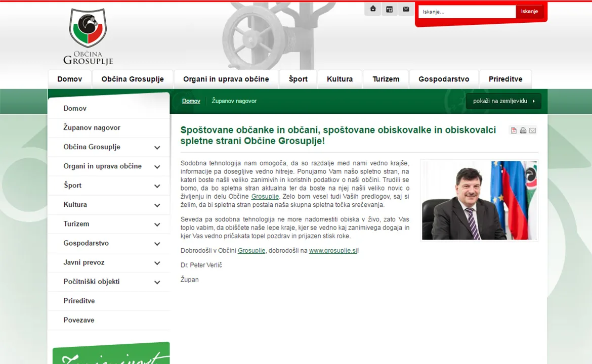Expand the Gospodarstvo sidebar chevron
The image size is (592, 364).
157,243
